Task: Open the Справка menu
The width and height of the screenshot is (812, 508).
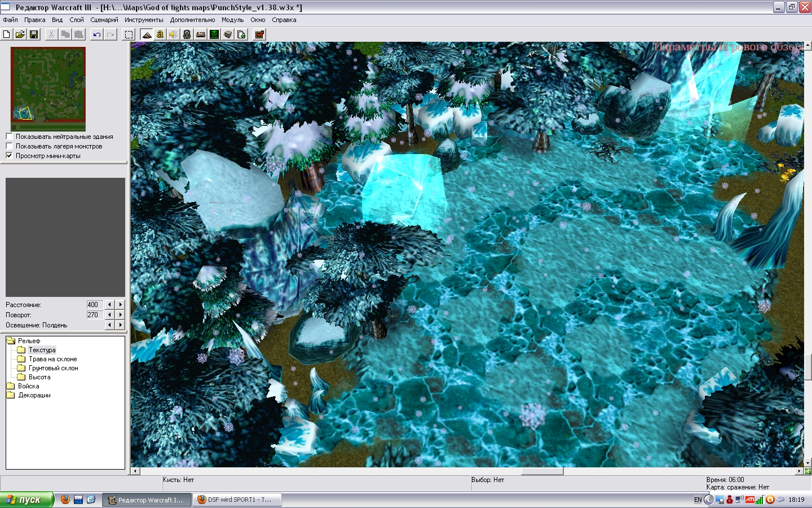Action: [284, 20]
